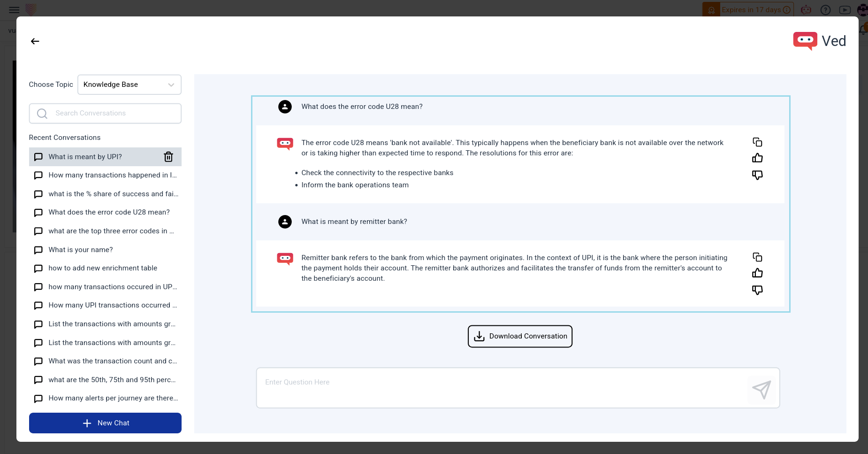The image size is (868, 454).
Task: Delete the 'What is meant by UPI?' conversation
Action: pyautogui.click(x=168, y=157)
